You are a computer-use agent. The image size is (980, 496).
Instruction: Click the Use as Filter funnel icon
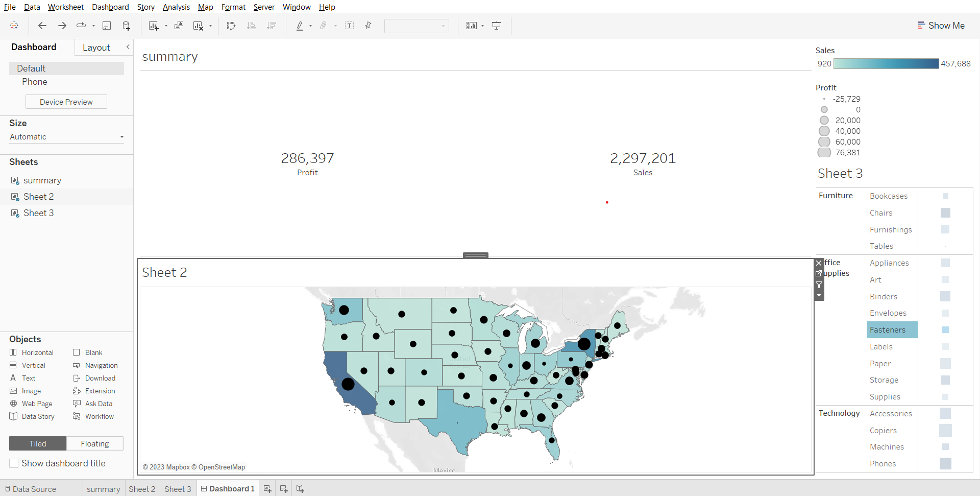(819, 285)
